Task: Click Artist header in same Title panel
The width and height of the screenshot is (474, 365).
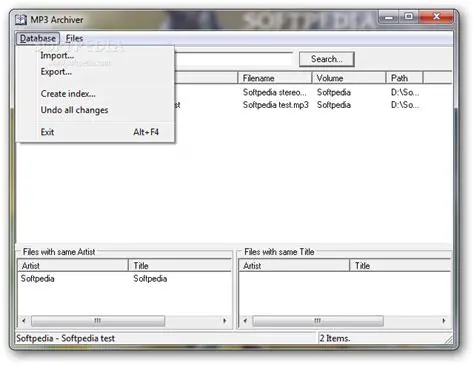Action: pyautogui.click(x=294, y=266)
